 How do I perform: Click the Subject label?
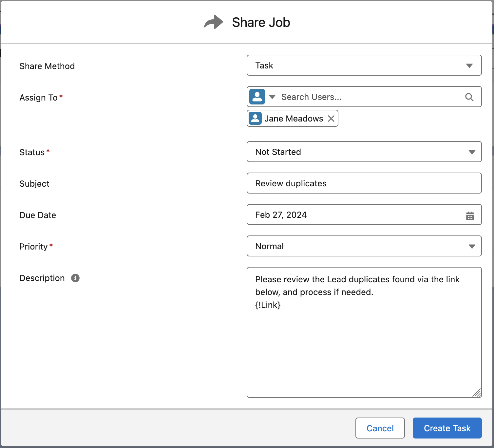34,184
